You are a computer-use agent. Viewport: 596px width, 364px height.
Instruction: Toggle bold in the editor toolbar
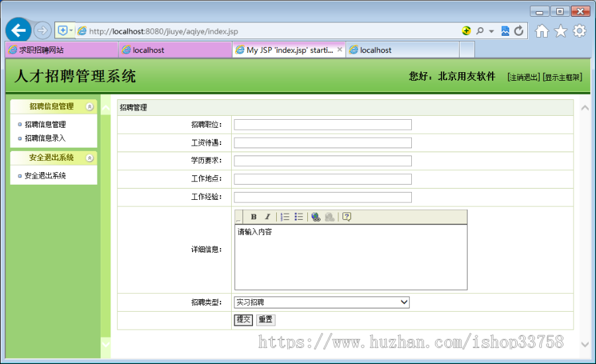[254, 216]
